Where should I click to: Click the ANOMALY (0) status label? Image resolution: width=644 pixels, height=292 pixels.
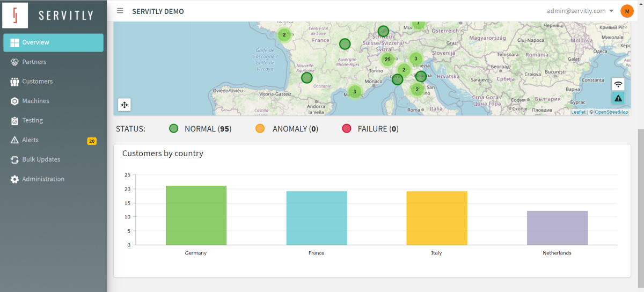click(295, 129)
